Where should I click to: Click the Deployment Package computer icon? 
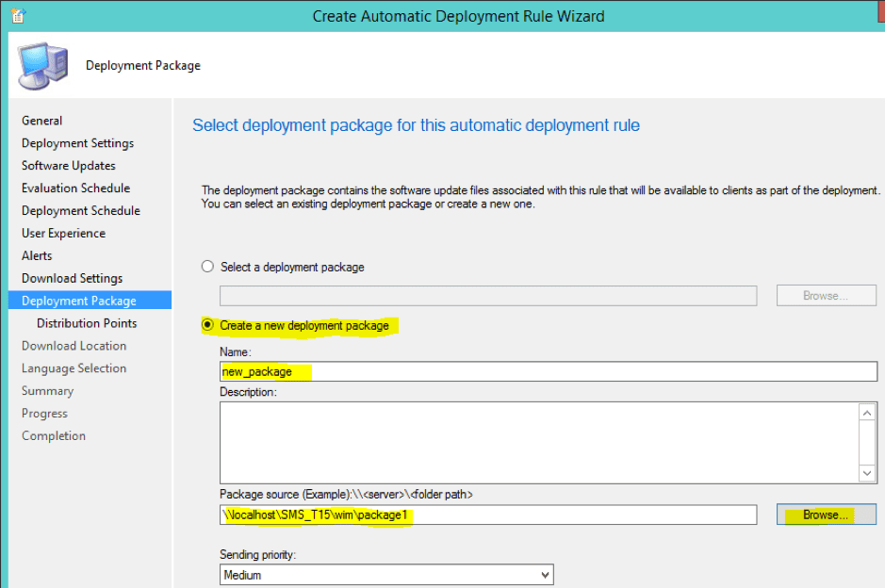(x=43, y=66)
